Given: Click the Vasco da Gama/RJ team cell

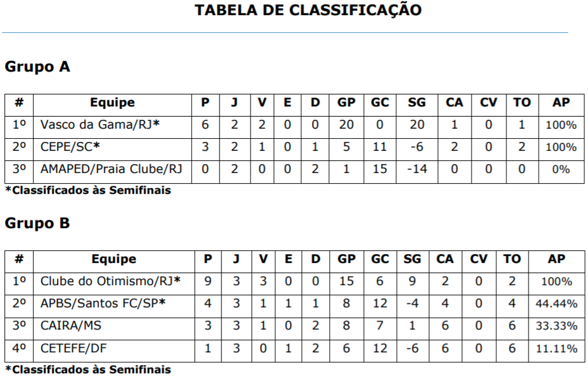Looking at the screenshot, I should (x=99, y=125).
